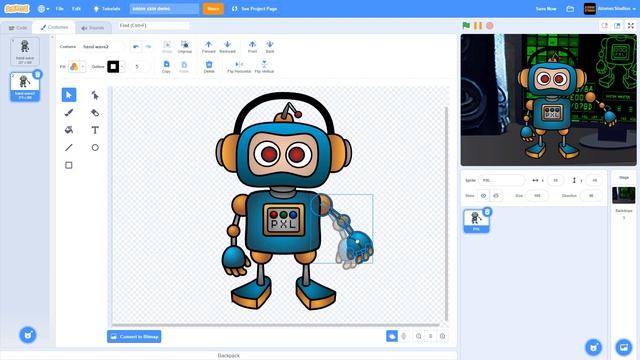Open Tutorials
Image resolution: width=640 pixels, height=360 pixels.
point(107,9)
